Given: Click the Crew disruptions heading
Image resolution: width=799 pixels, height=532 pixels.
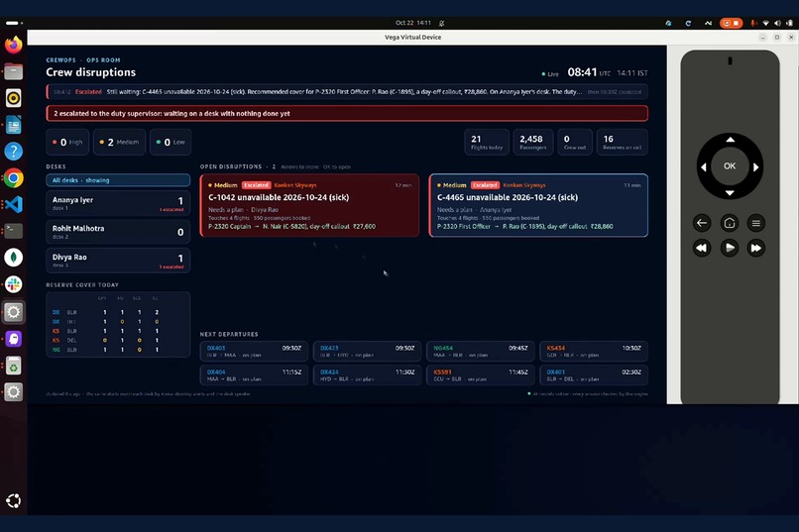Looking at the screenshot, I should pyautogui.click(x=90, y=72).
